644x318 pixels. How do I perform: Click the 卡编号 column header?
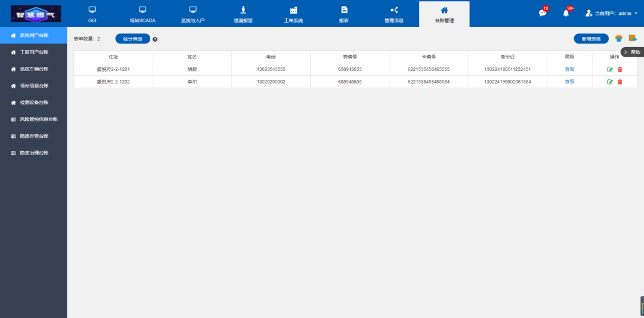point(428,57)
